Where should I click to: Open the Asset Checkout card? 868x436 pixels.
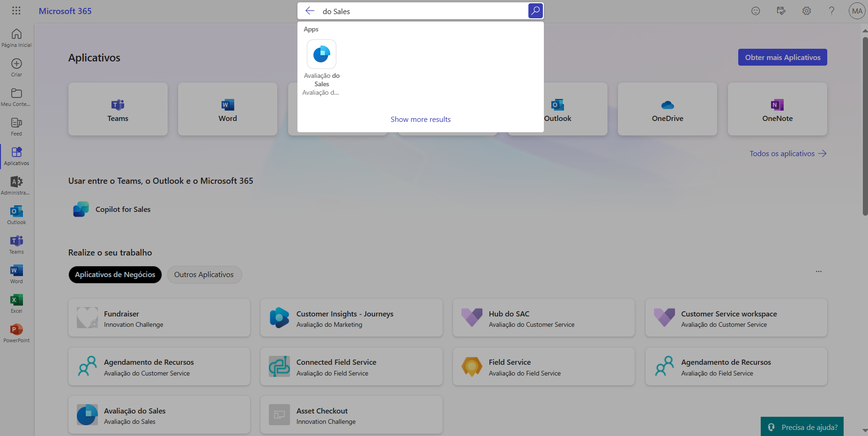pyautogui.click(x=351, y=415)
